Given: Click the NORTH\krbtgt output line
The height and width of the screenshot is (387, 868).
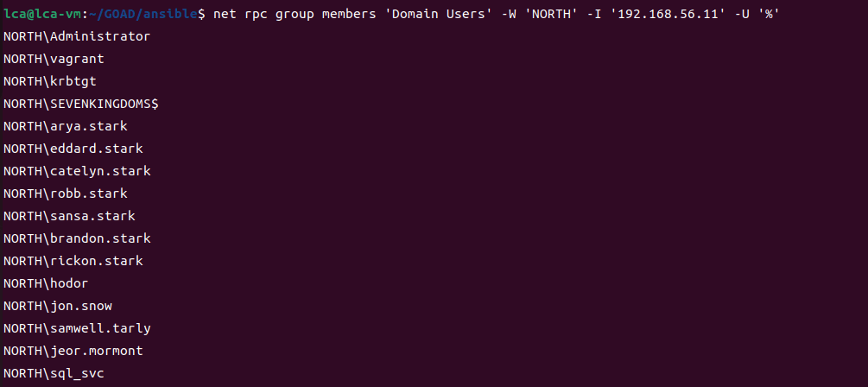Looking at the screenshot, I should [x=50, y=81].
